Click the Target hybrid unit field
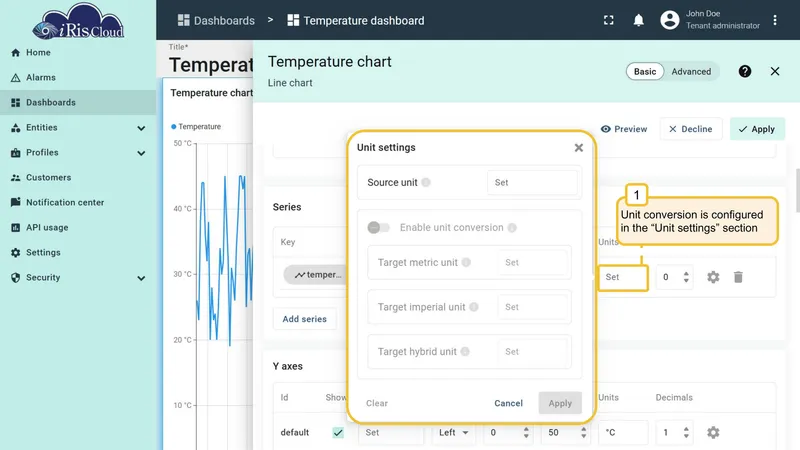 click(532, 352)
